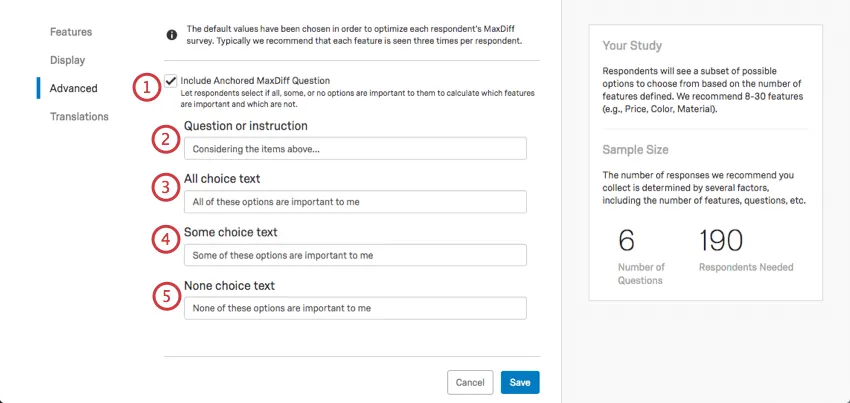
Task: Select the None choice text field
Action: [x=355, y=308]
